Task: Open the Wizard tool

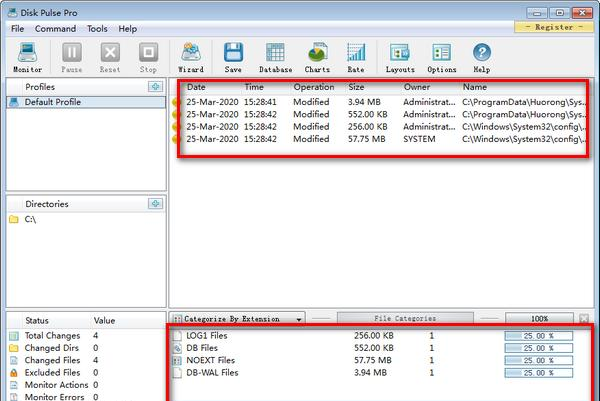Action: click(x=191, y=57)
